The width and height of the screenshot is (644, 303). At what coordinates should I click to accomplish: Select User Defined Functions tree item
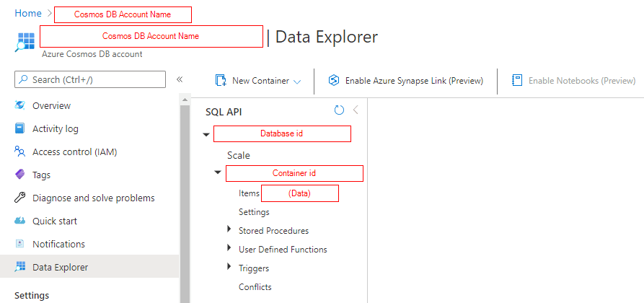click(283, 250)
